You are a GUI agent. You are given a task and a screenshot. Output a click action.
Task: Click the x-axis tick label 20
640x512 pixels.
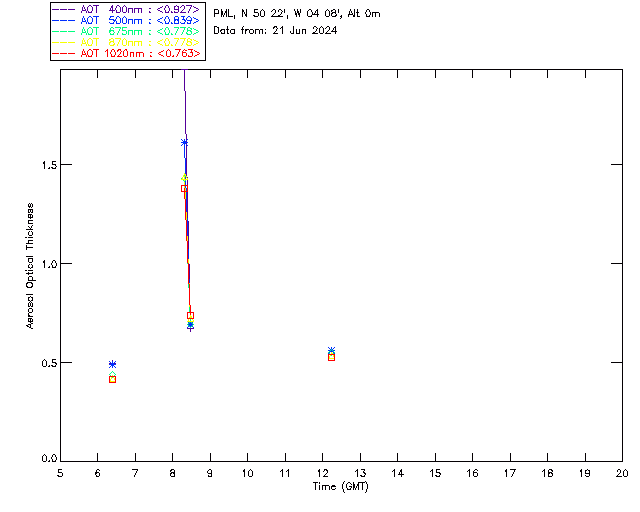(622, 473)
